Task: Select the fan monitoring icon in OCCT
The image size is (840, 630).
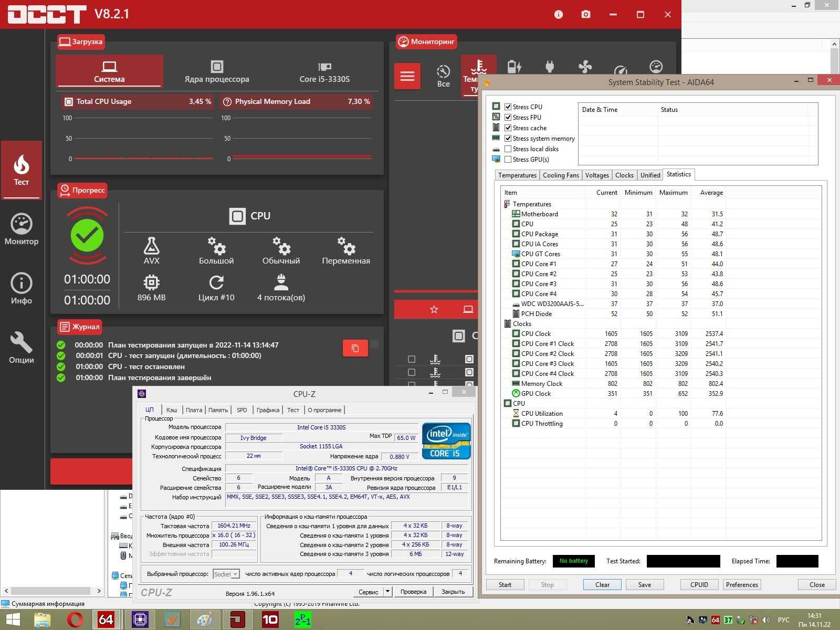Action: 585,67
